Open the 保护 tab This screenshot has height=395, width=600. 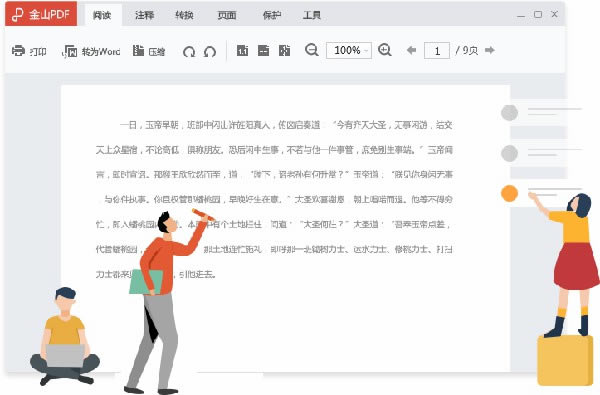pos(272,15)
